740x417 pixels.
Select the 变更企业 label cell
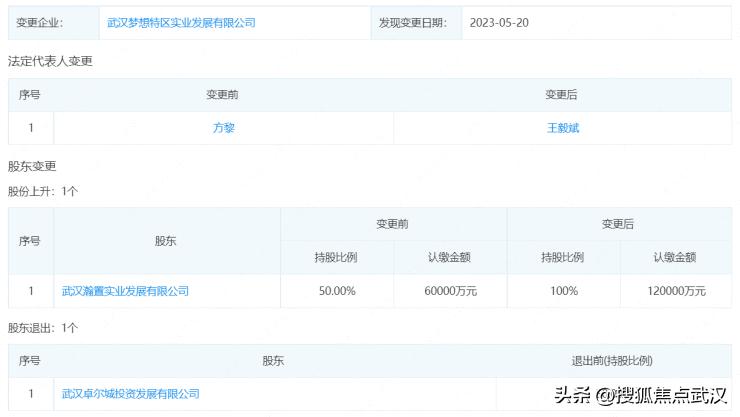(54, 23)
